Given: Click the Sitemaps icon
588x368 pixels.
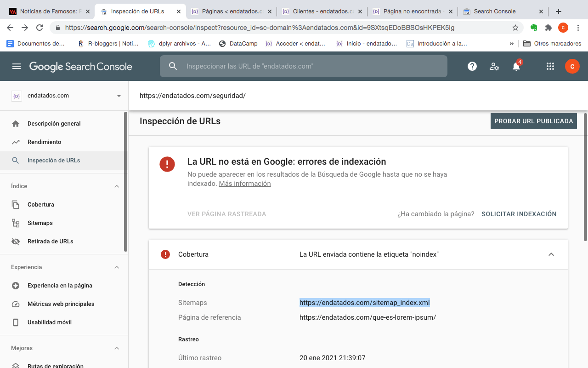Looking at the screenshot, I should [16, 223].
